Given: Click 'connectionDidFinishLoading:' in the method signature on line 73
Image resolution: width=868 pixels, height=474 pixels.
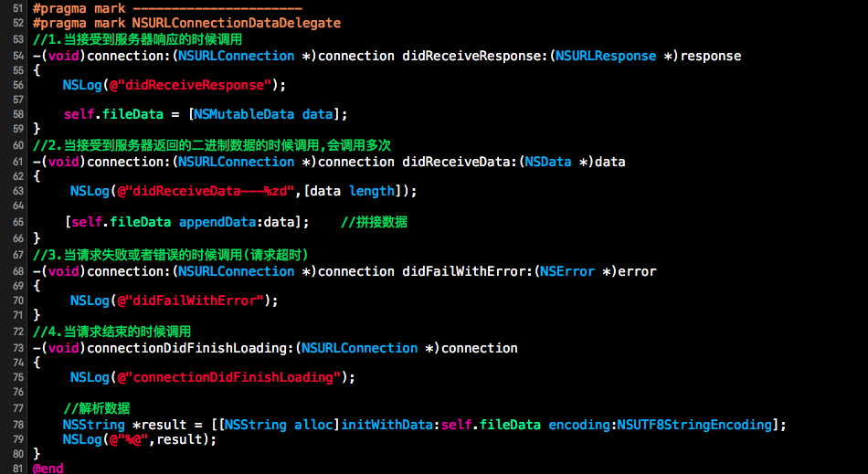Looking at the screenshot, I should tap(191, 348).
